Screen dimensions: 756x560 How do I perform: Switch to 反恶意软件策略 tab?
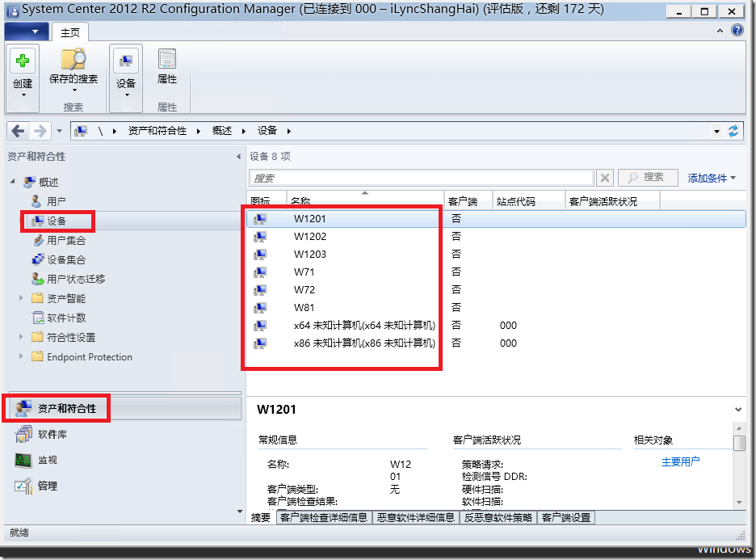pos(498,517)
